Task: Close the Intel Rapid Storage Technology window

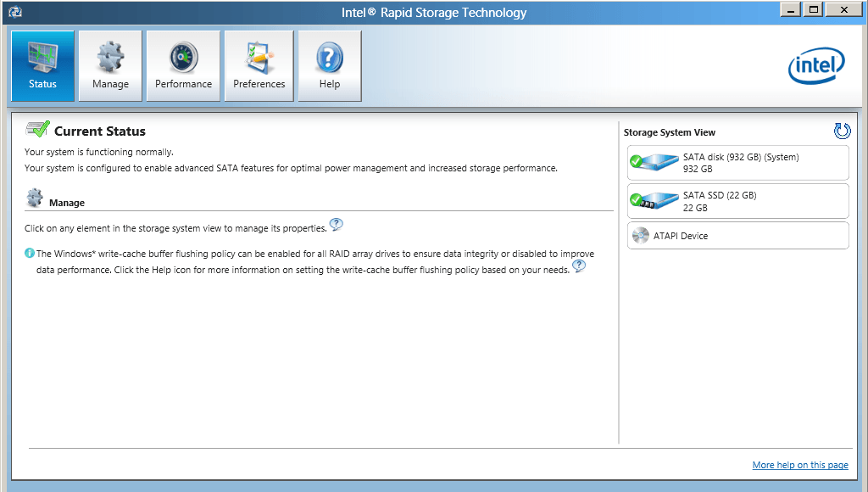Action: [843, 10]
